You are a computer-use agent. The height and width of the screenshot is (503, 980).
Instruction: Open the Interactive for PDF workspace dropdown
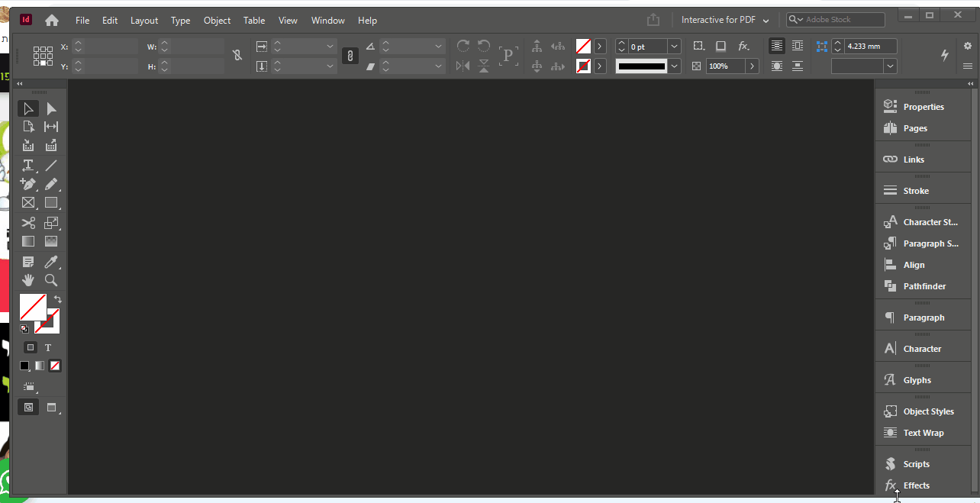click(x=725, y=21)
